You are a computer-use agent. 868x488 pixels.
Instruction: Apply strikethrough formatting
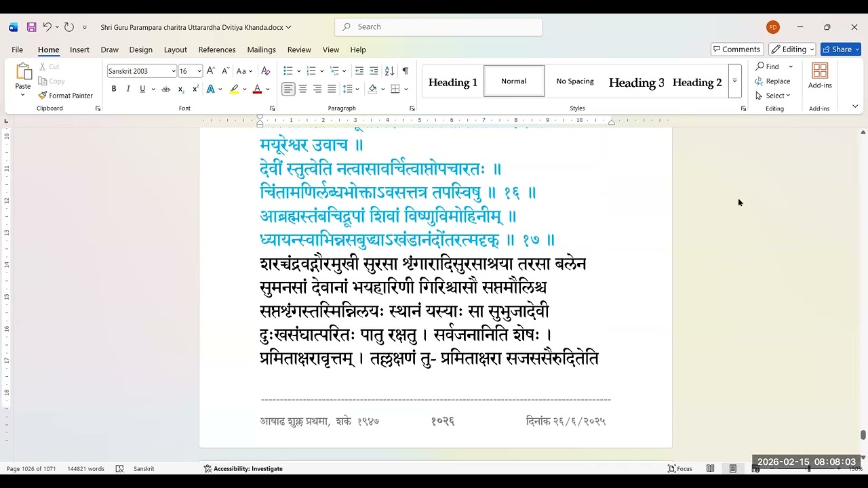tap(165, 89)
